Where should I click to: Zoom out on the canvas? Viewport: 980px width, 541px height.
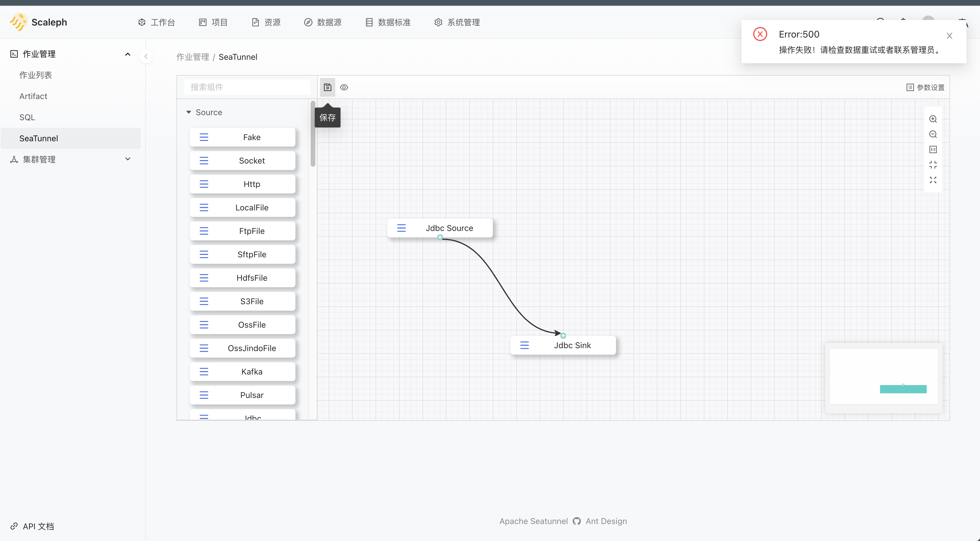(933, 134)
